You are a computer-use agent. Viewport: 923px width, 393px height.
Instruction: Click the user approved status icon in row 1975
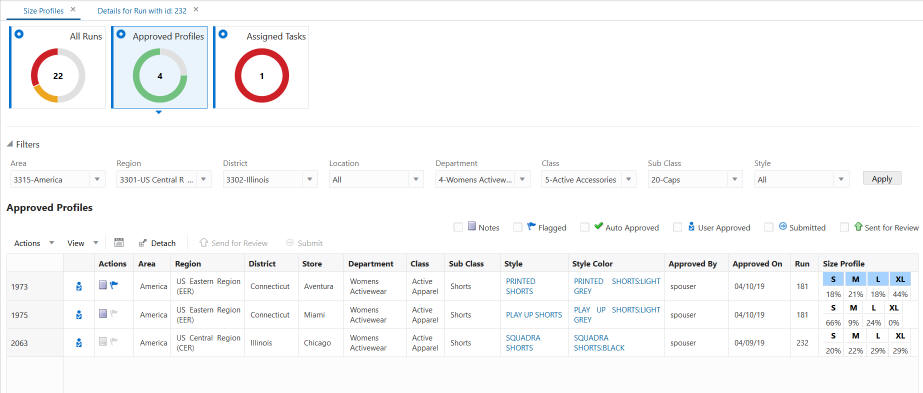79,315
